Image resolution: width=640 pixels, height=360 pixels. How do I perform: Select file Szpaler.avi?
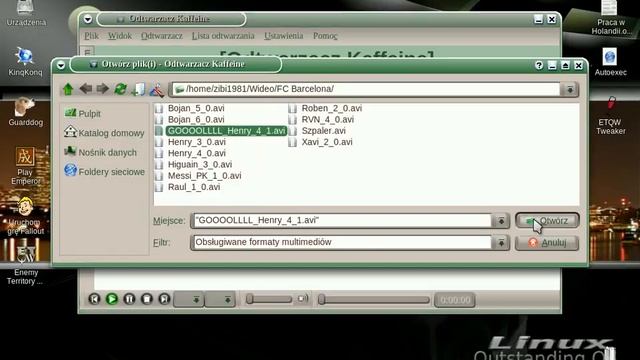(317, 131)
